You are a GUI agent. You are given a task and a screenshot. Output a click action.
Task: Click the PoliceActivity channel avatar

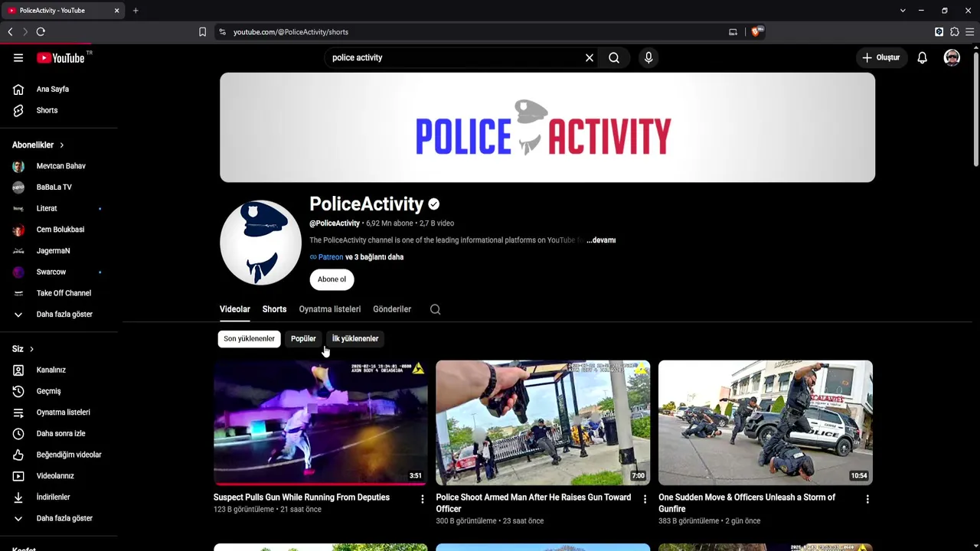260,243
